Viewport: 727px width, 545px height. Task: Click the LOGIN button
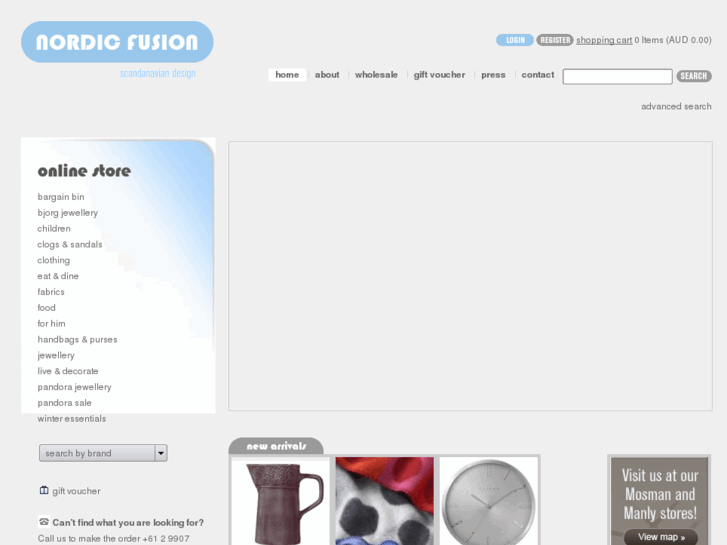coord(515,40)
